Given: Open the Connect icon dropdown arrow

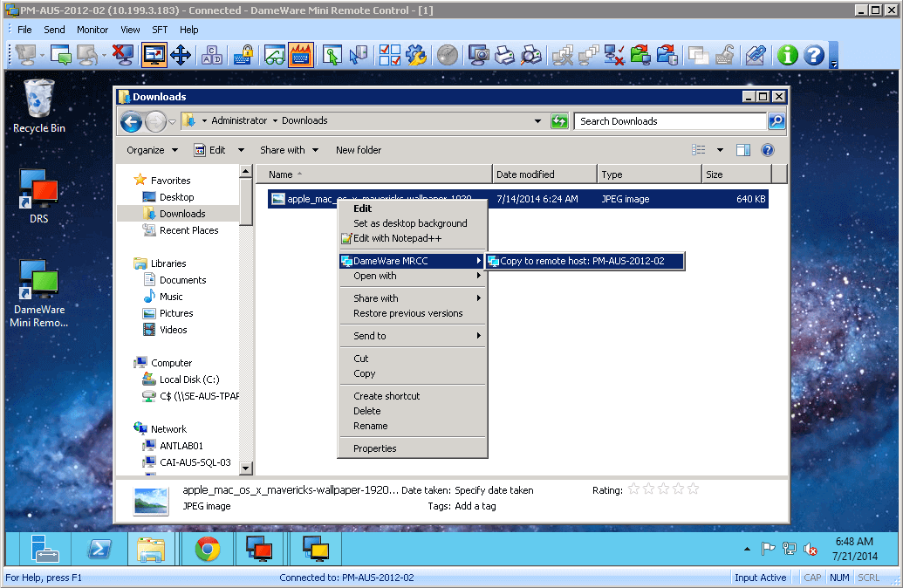Looking at the screenshot, I should 43,56.
